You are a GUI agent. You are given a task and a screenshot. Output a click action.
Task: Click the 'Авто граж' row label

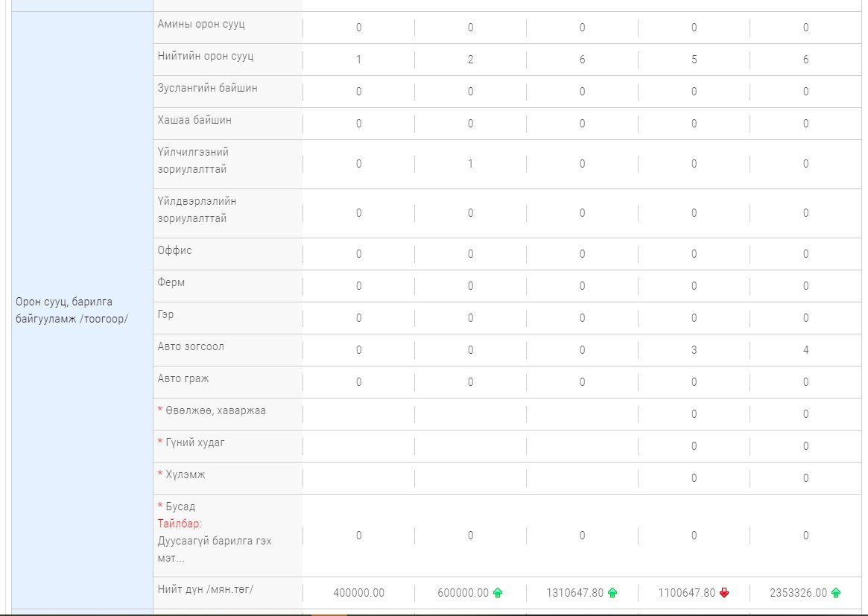(183, 378)
